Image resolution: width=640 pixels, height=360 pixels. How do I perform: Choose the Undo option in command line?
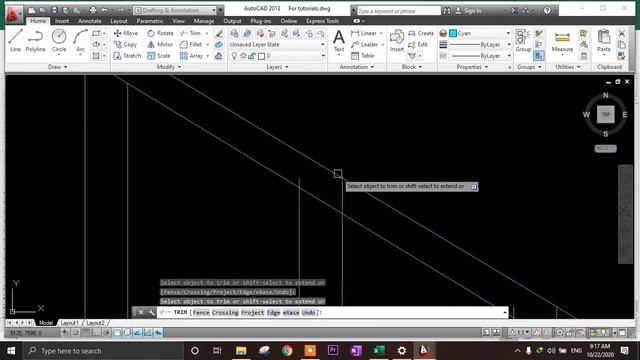click(x=309, y=313)
